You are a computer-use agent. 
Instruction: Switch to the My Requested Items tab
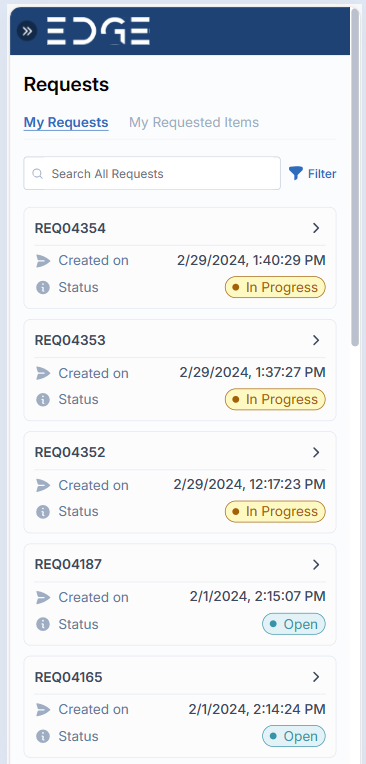point(193,122)
